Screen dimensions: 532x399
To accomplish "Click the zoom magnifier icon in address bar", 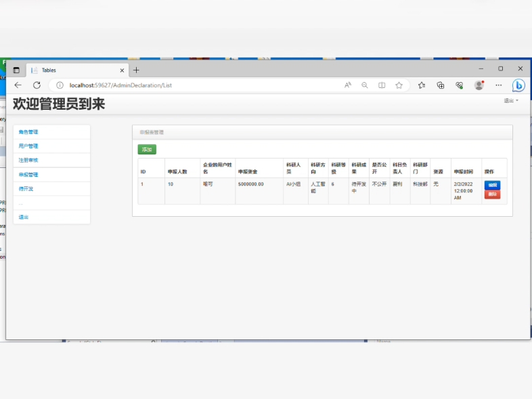I will [365, 85].
